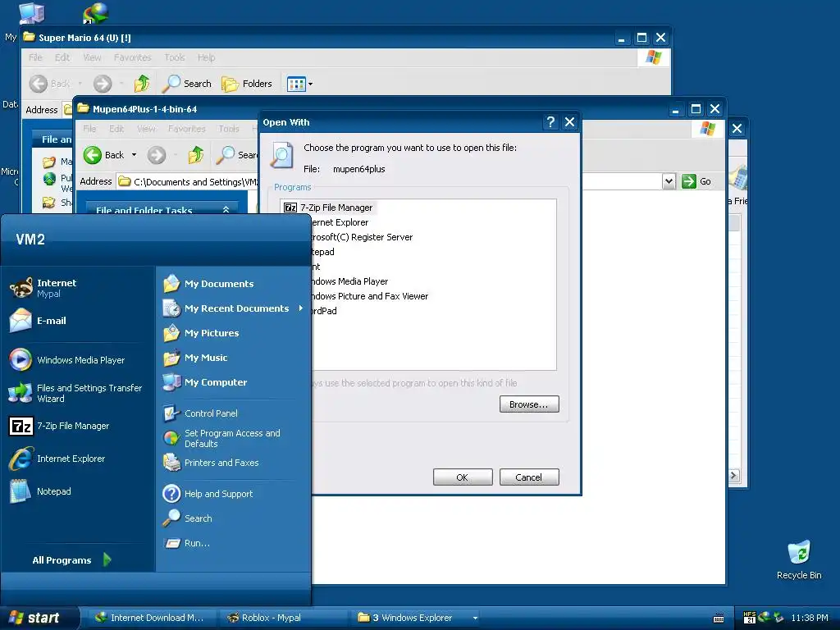Open View menu in Super Mario 64 window
The image size is (840, 630).
tap(92, 57)
